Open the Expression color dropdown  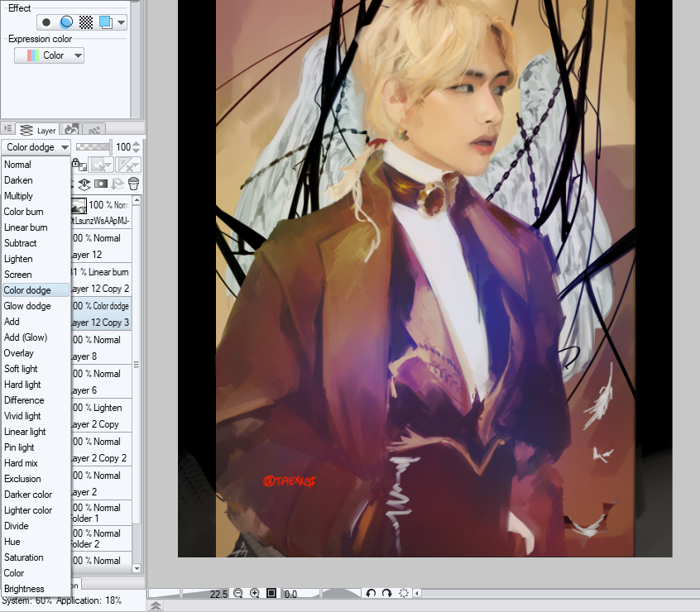[x=49, y=55]
